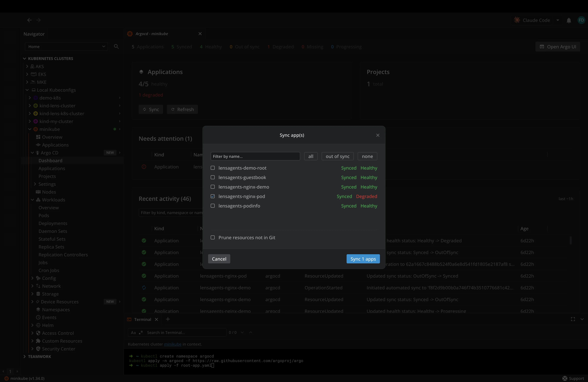The image size is (588, 382).
Task: Collapse the terminal panel chevron
Action: point(582,319)
